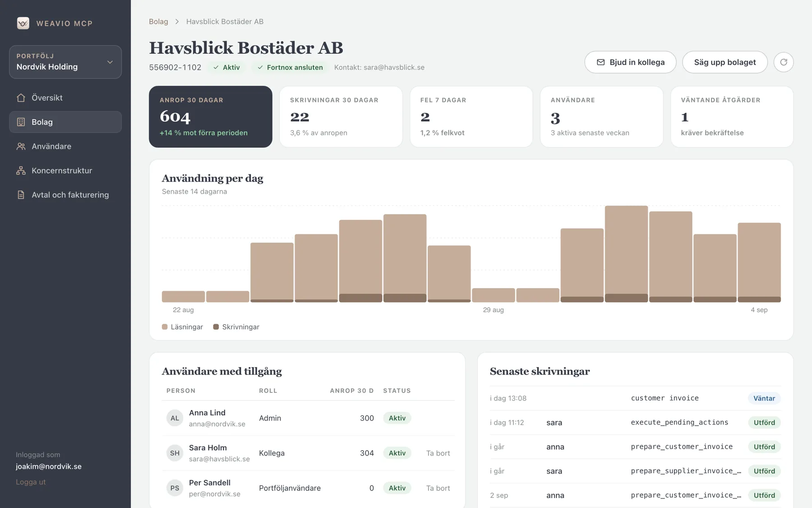Image resolution: width=812 pixels, height=508 pixels.
Task: Click the ANROP 30 D column header
Action: click(352, 391)
